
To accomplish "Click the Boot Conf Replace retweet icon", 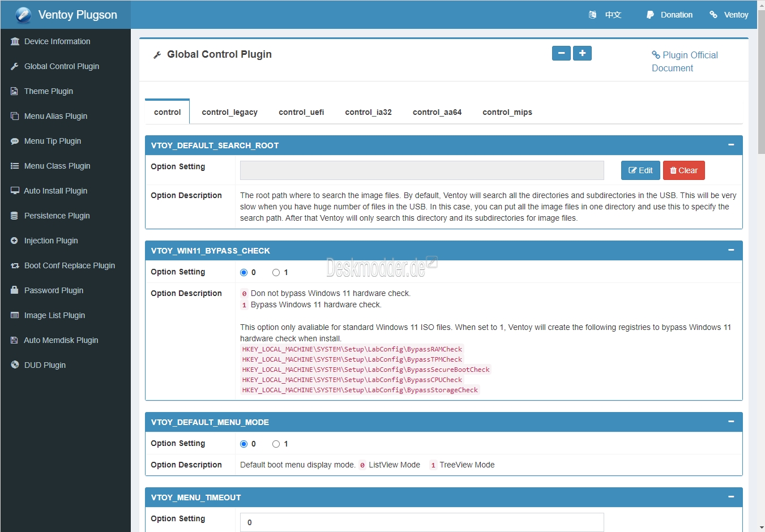I will [x=15, y=265].
